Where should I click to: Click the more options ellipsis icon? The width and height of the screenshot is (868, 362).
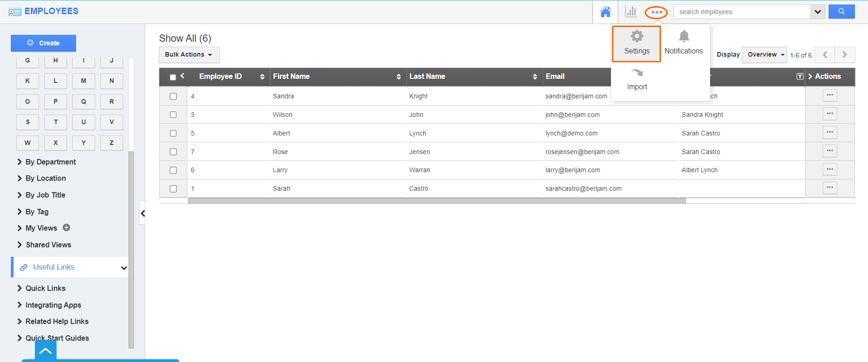(x=656, y=12)
